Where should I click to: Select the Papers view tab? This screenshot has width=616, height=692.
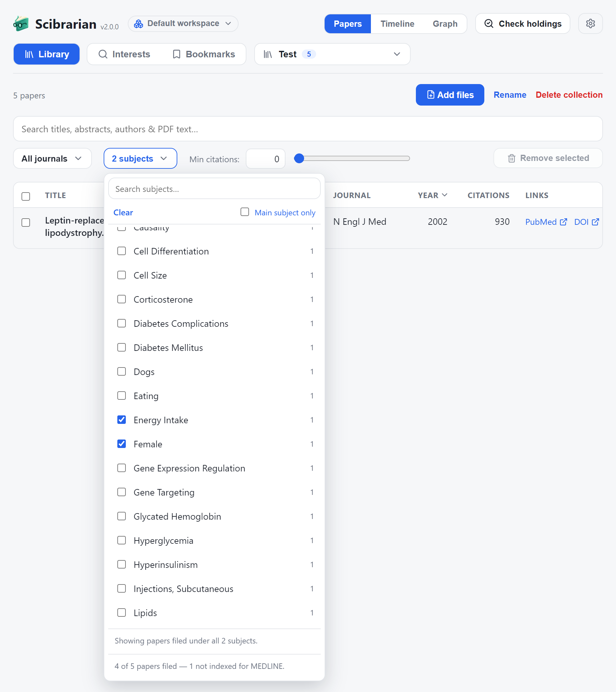pos(348,24)
